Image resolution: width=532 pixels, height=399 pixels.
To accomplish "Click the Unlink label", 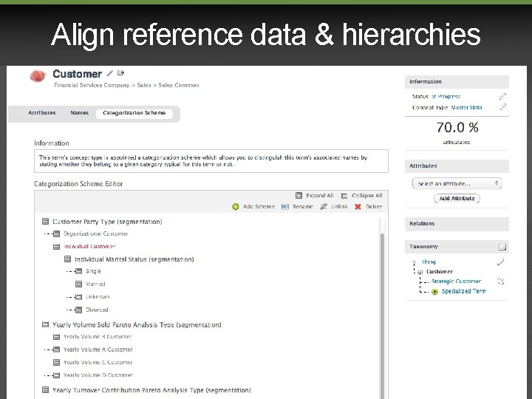I will click(339, 207).
